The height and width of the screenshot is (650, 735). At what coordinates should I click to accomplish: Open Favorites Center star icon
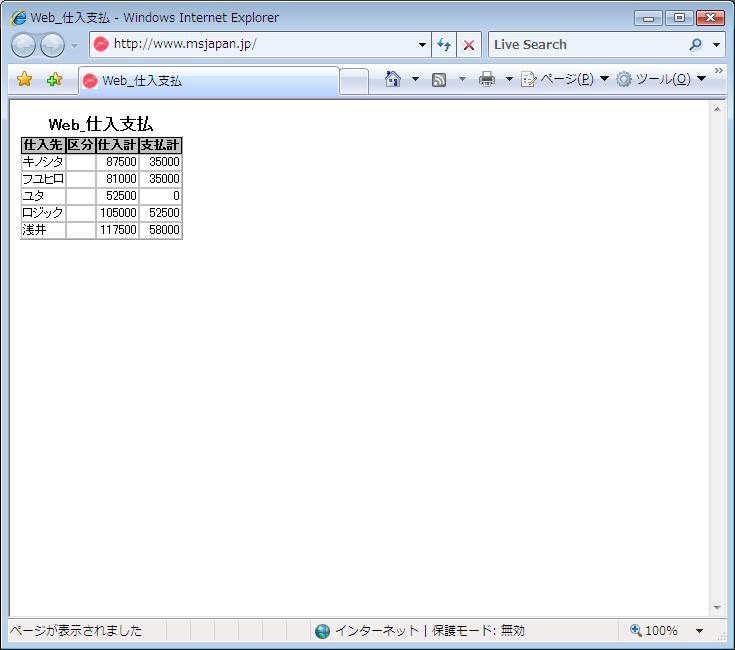click(x=24, y=79)
